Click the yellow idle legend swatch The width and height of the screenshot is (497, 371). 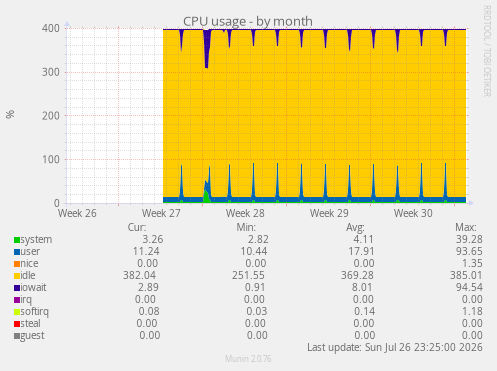point(17,276)
